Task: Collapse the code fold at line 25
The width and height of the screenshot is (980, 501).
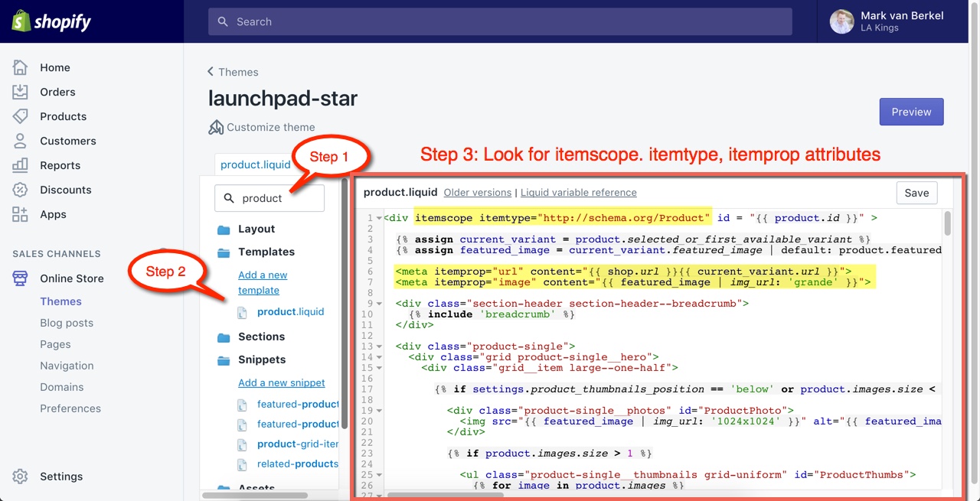Action: (379, 475)
